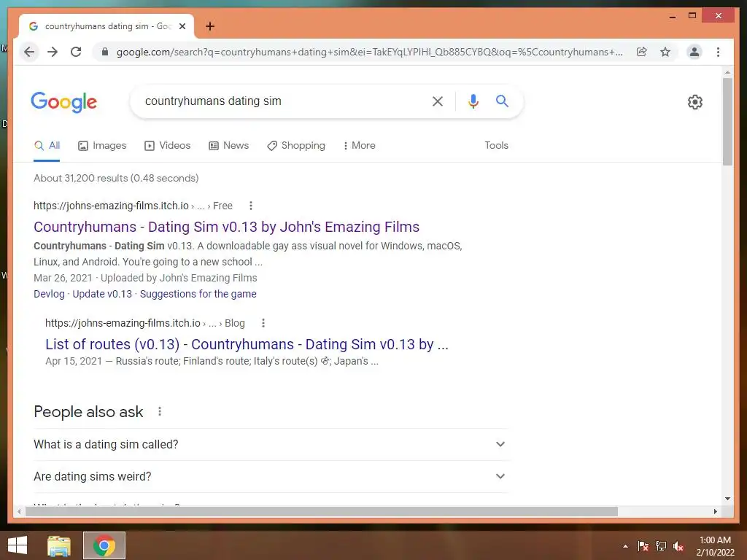The width and height of the screenshot is (747, 560).
Task: Focus the Google search input field
Action: click(281, 101)
